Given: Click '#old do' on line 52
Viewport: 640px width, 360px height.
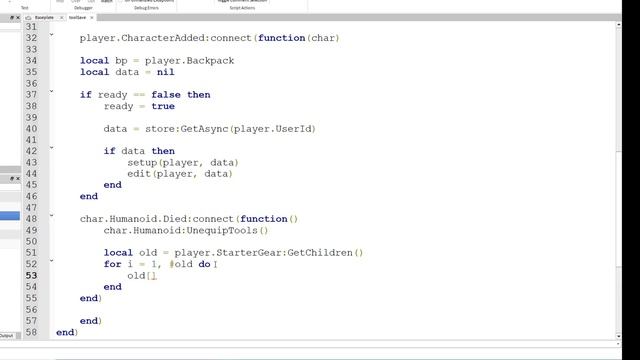Looking at the screenshot, I should click(190, 264).
